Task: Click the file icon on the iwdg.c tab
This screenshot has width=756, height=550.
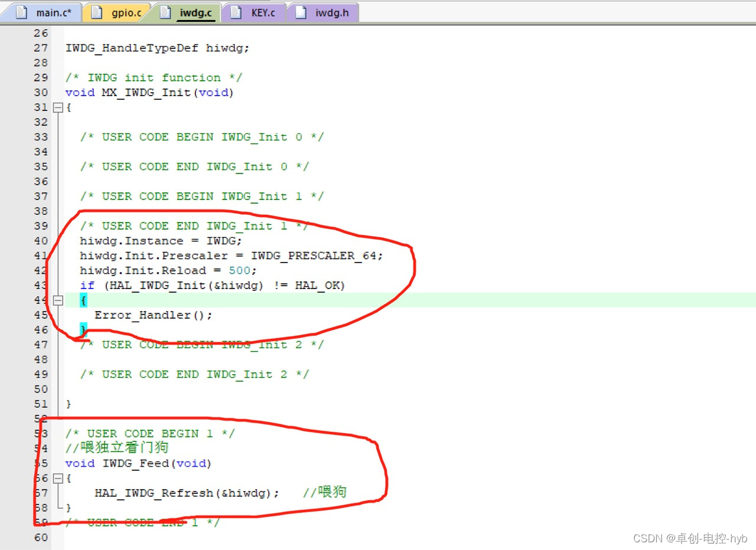Action: [165, 12]
